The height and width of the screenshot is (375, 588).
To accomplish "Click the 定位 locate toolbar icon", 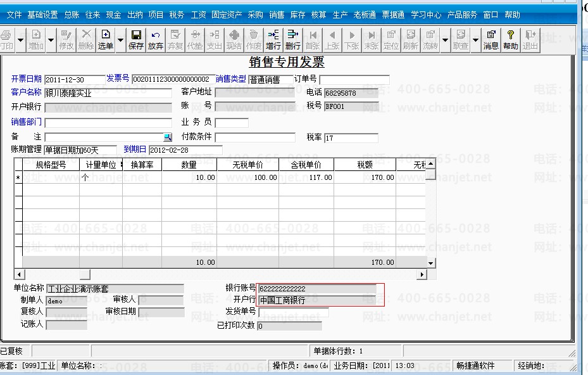I will (391, 40).
